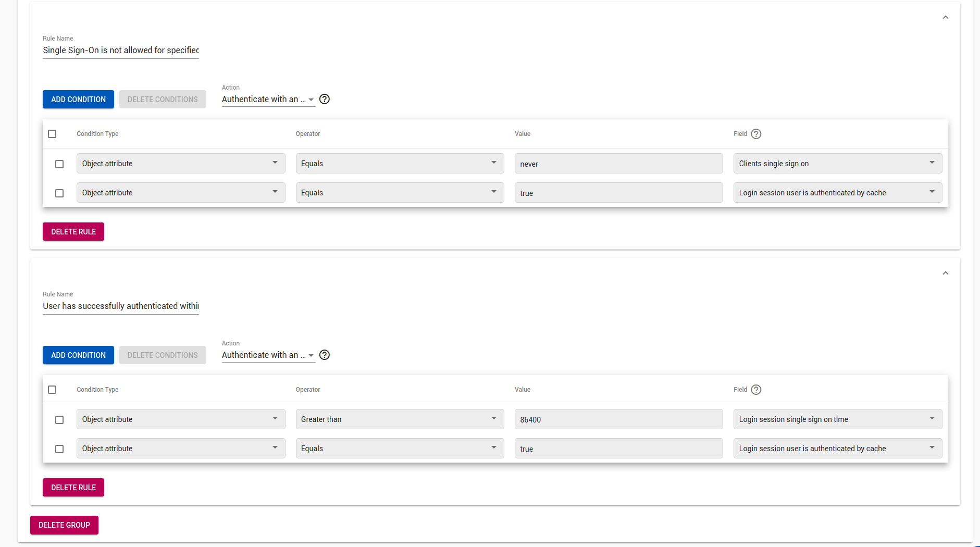The height and width of the screenshot is (547, 980).
Task: Click Field help icon in second rule table
Action: pos(756,390)
